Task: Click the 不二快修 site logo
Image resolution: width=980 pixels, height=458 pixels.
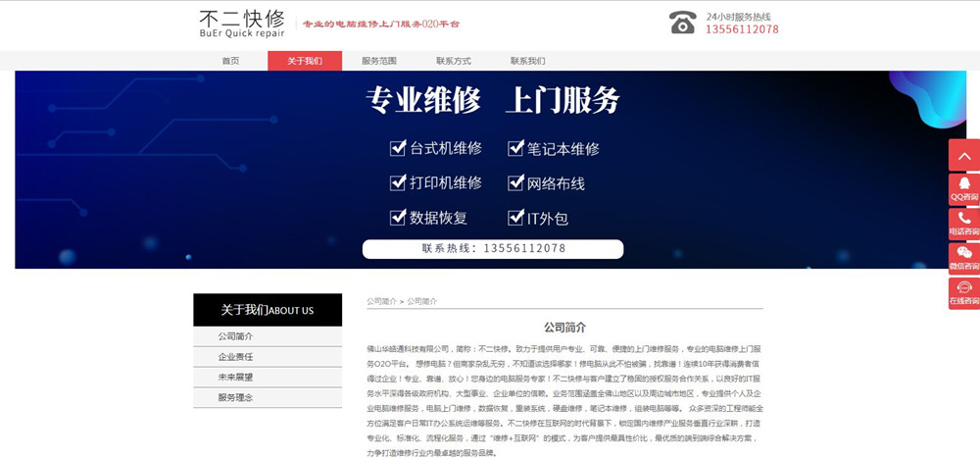Action: (x=242, y=24)
